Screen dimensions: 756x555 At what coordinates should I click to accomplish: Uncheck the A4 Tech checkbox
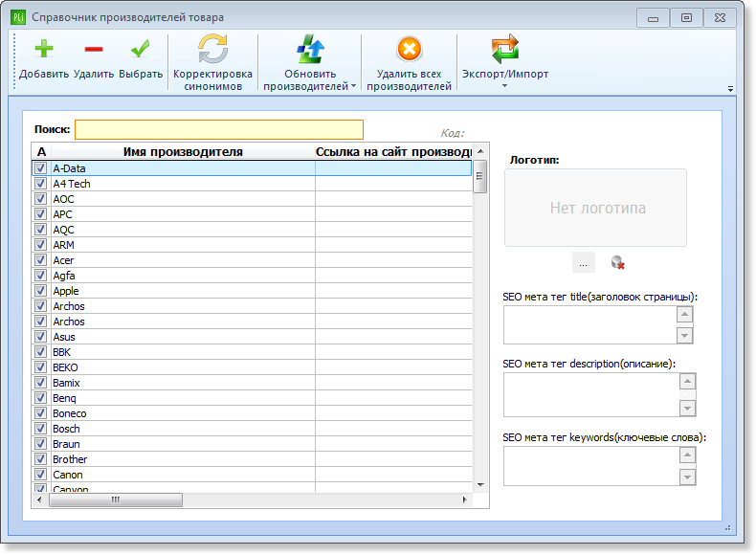pos(40,184)
